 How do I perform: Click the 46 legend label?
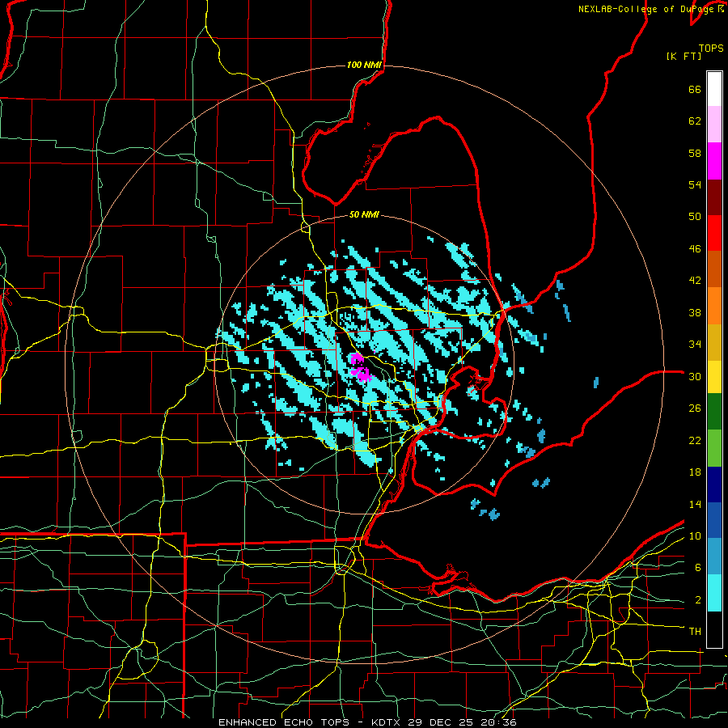point(695,249)
